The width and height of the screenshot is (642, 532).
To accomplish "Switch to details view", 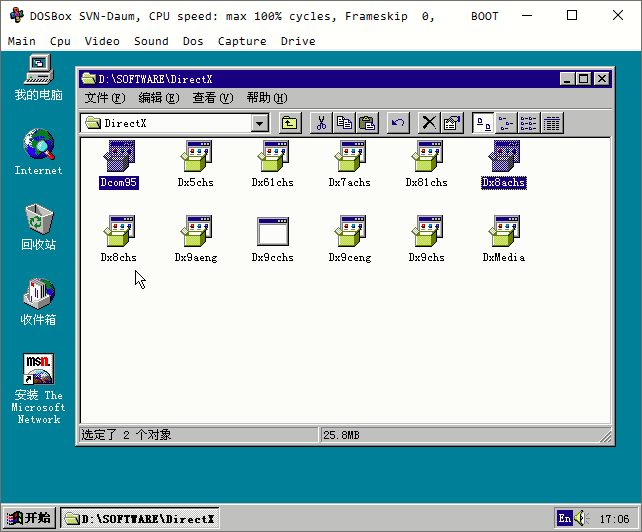I will click(x=552, y=123).
